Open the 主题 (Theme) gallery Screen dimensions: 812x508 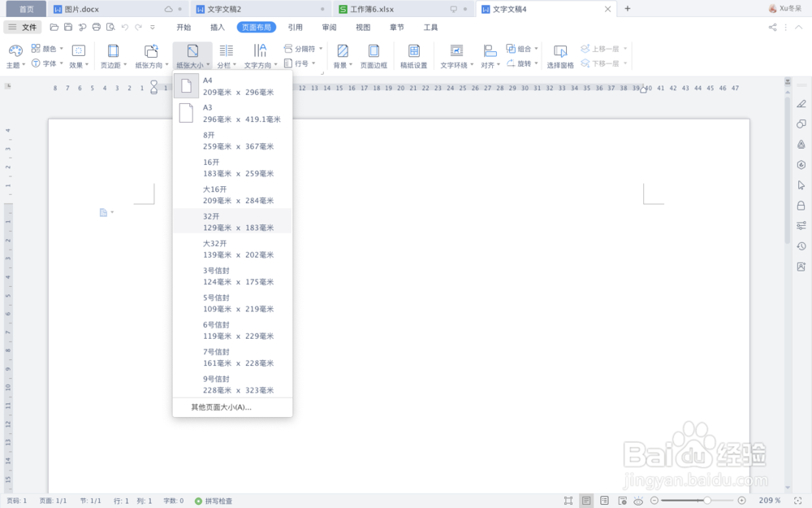pos(15,56)
